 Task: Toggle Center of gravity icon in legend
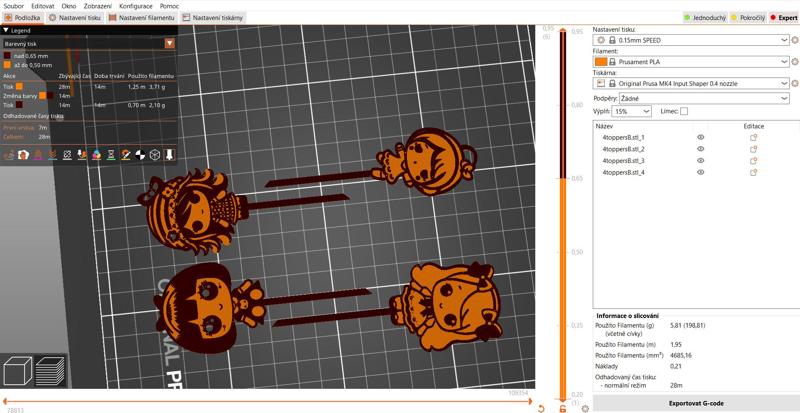pos(140,155)
